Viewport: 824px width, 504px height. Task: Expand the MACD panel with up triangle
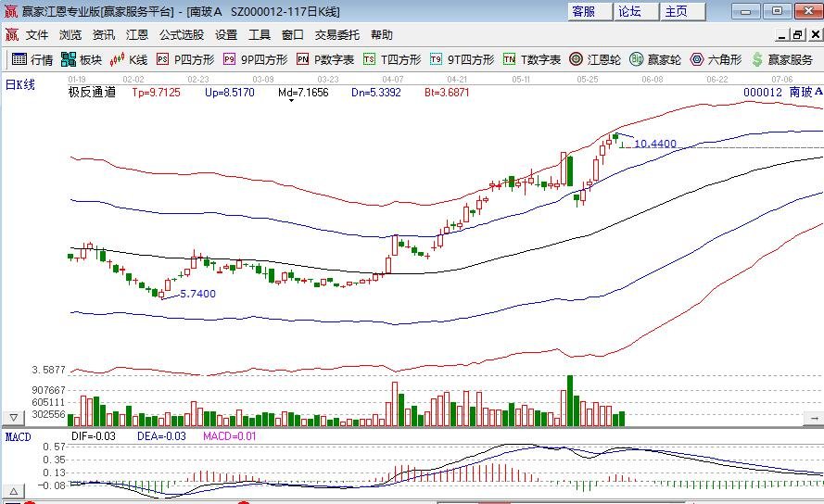tap(14, 490)
